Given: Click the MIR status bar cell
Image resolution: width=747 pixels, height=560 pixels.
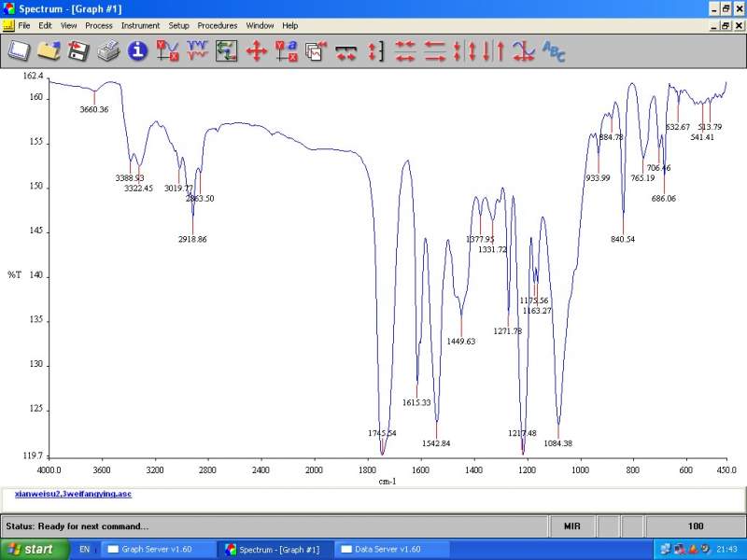Looking at the screenshot, I should (x=571, y=526).
